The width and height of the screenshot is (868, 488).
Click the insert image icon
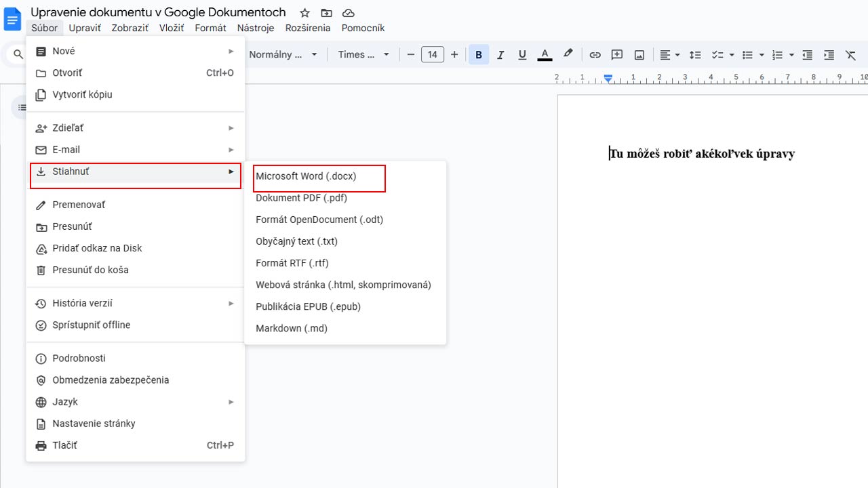[639, 55]
